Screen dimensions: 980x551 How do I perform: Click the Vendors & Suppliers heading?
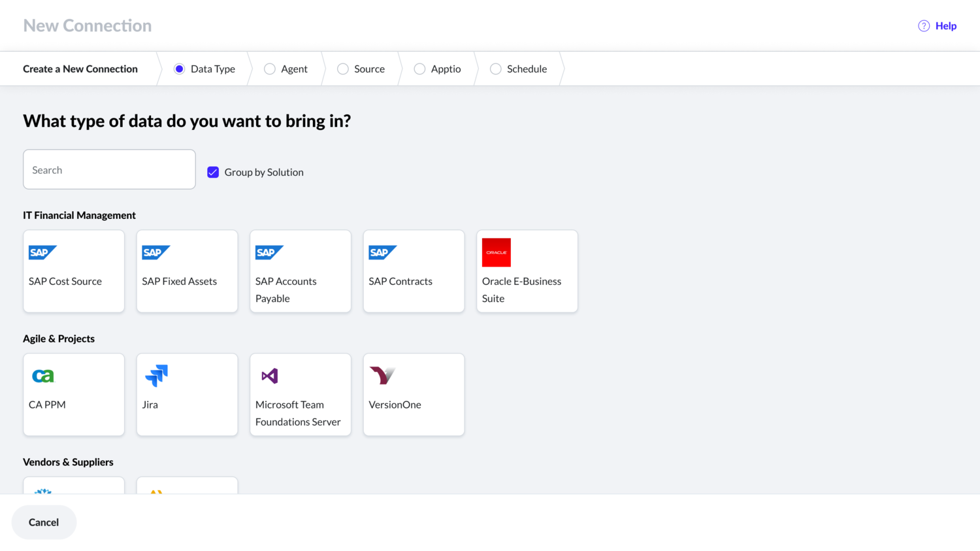pos(68,462)
